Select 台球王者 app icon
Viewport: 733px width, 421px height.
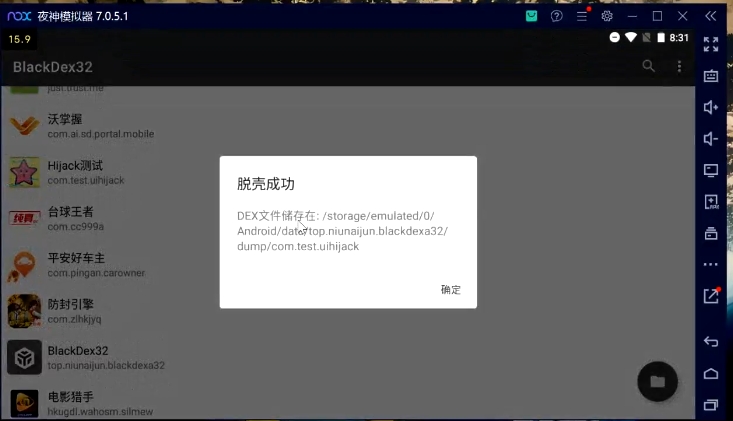24,218
